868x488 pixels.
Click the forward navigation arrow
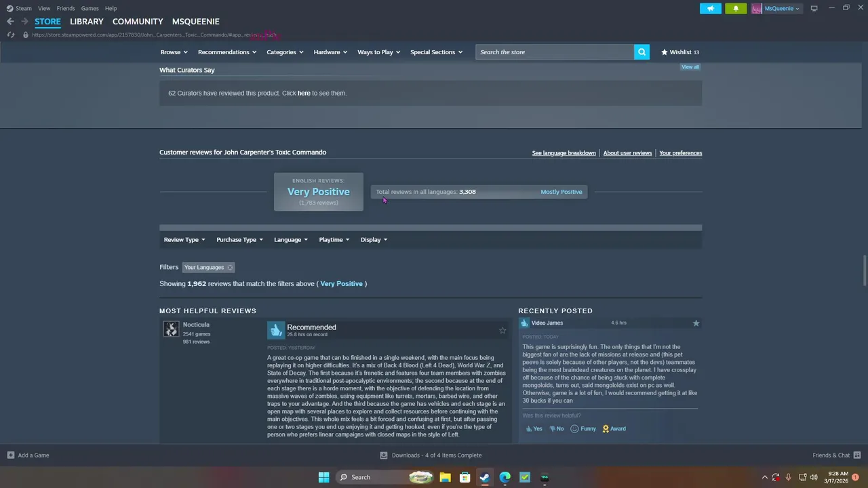coord(24,22)
